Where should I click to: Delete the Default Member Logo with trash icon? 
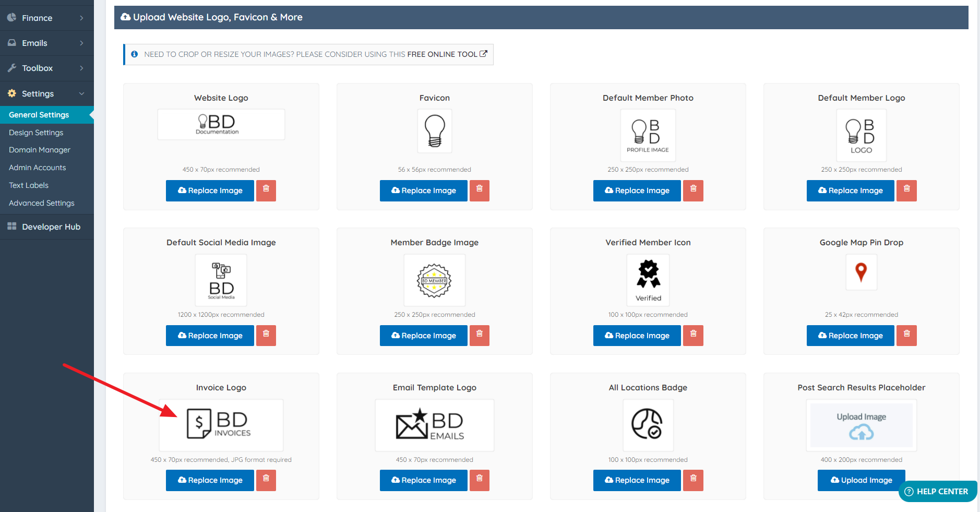pos(906,190)
